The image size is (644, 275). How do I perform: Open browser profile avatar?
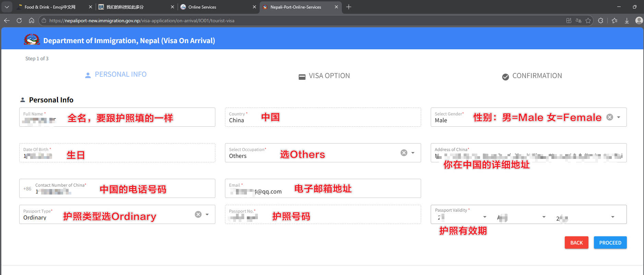coord(639,21)
